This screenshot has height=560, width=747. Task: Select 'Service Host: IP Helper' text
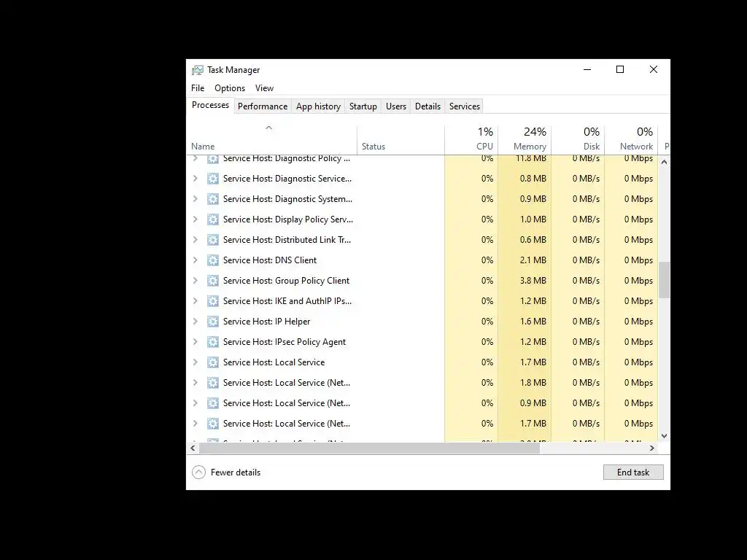click(x=266, y=322)
